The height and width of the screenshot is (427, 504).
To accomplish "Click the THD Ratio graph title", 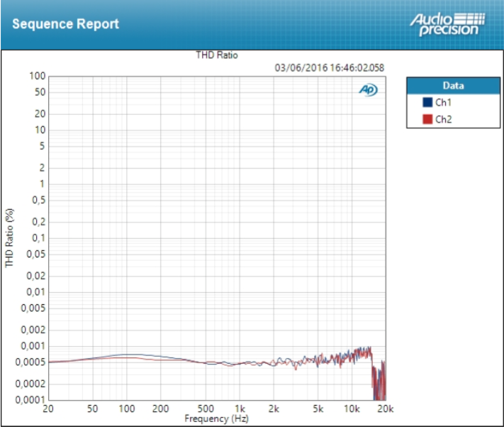I will (217, 55).
